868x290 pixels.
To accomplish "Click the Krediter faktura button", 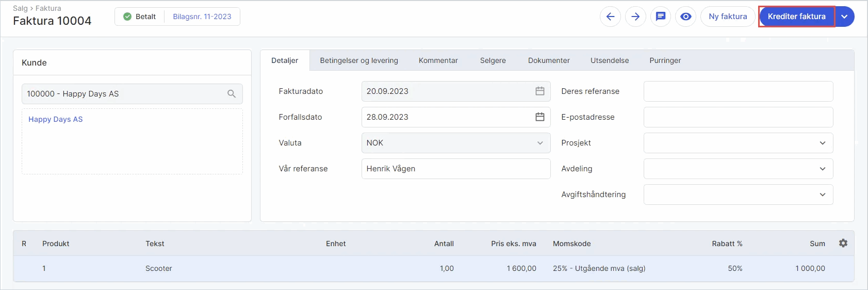I will click(797, 17).
